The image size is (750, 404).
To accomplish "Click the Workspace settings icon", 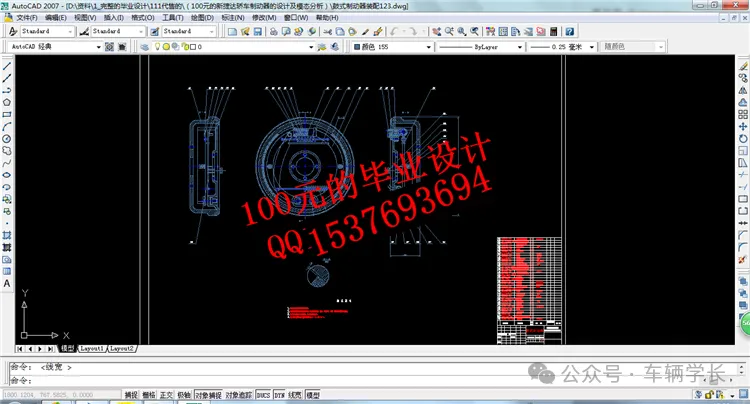I will tap(110, 47).
